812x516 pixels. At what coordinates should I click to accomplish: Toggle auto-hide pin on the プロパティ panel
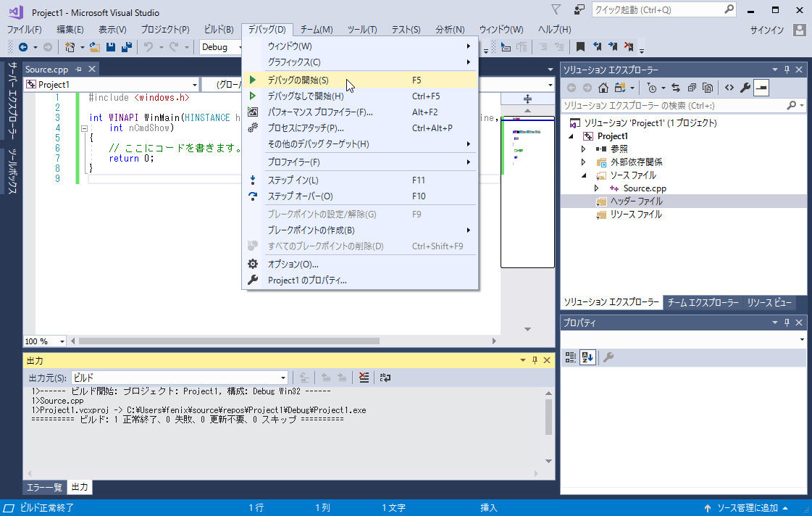click(x=787, y=322)
